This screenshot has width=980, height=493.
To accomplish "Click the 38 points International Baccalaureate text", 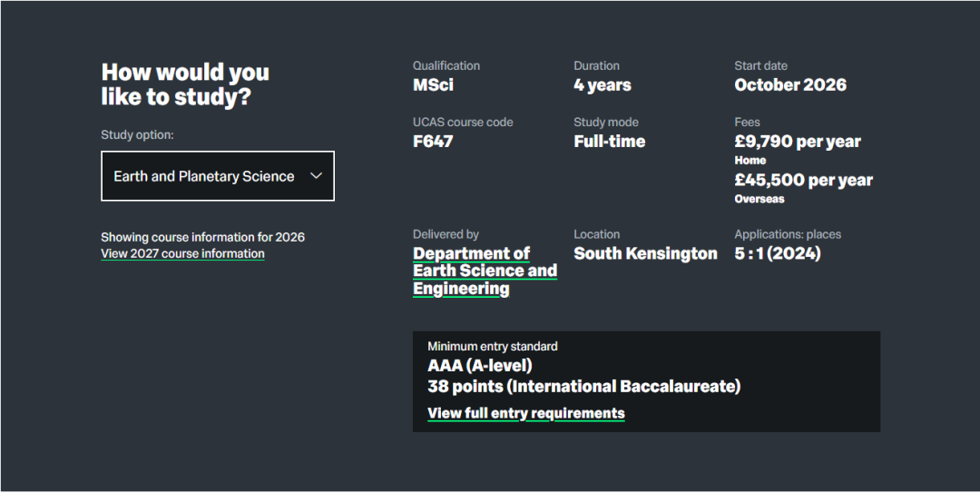I will click(x=583, y=387).
